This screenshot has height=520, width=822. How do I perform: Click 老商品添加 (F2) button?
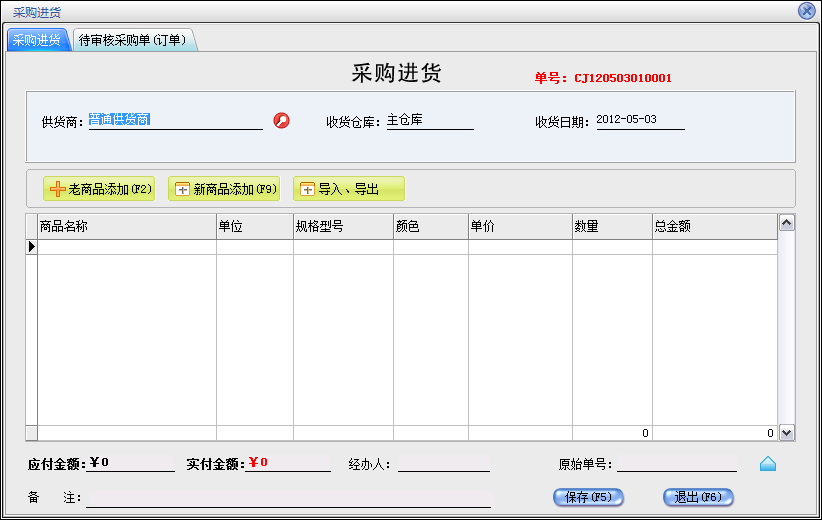99,189
